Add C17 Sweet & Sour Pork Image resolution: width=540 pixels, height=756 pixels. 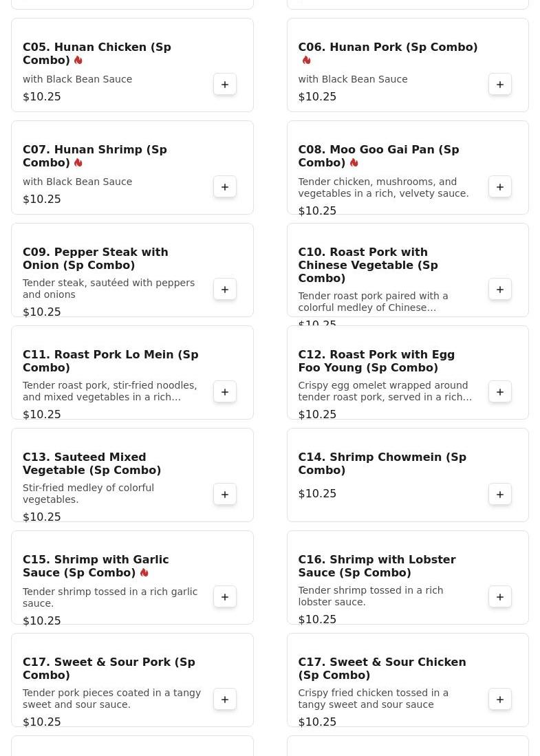click(x=225, y=700)
